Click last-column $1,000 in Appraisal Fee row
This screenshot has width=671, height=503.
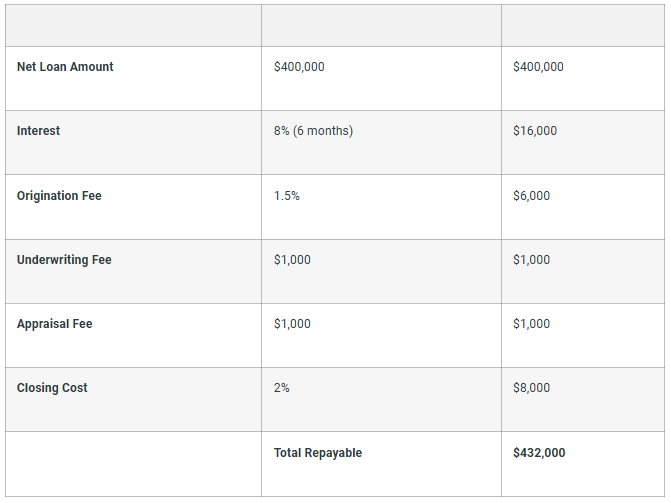pos(531,324)
